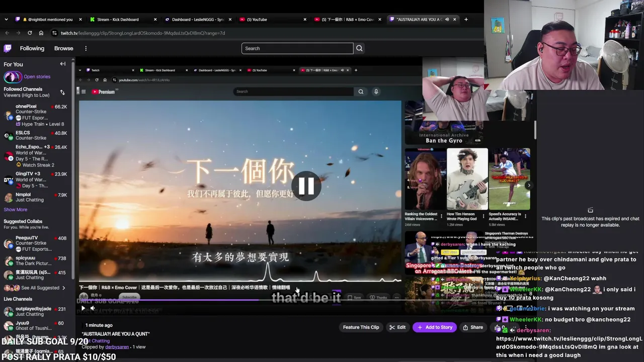Screen dimensions: 644x362
Task: Switch to the nightbot mentioned you tab
Action: 49,20
